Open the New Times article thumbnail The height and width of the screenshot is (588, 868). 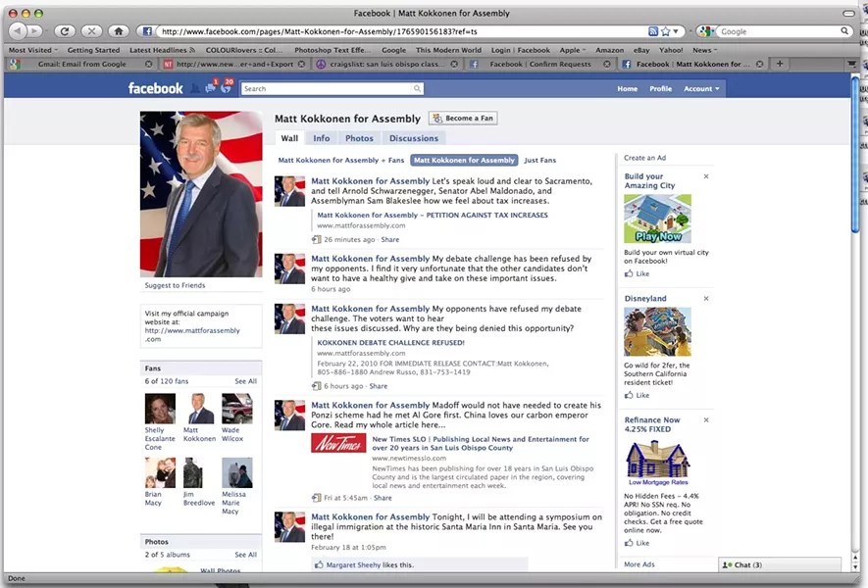[338, 443]
